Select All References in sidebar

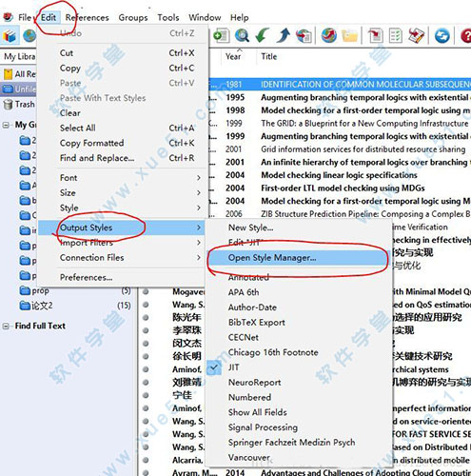pyautogui.click(x=19, y=74)
